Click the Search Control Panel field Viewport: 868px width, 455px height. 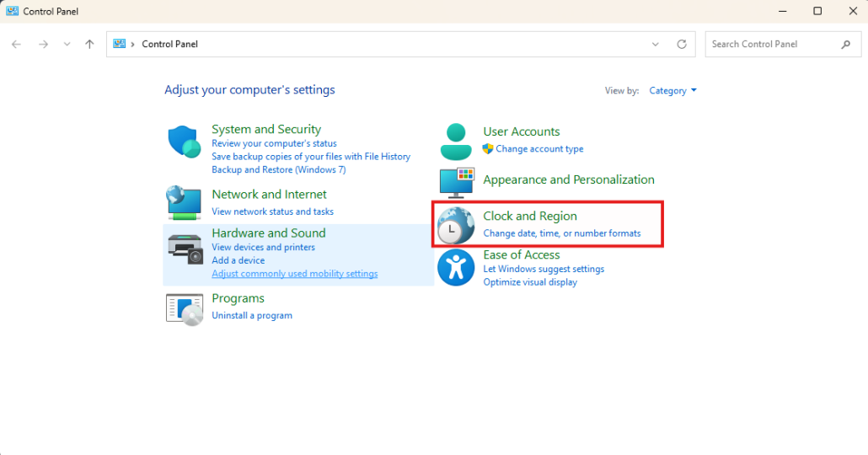pos(771,44)
